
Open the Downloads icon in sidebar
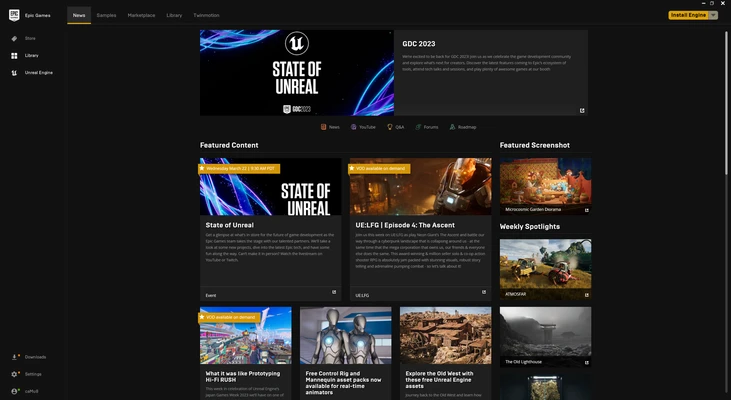(x=14, y=357)
